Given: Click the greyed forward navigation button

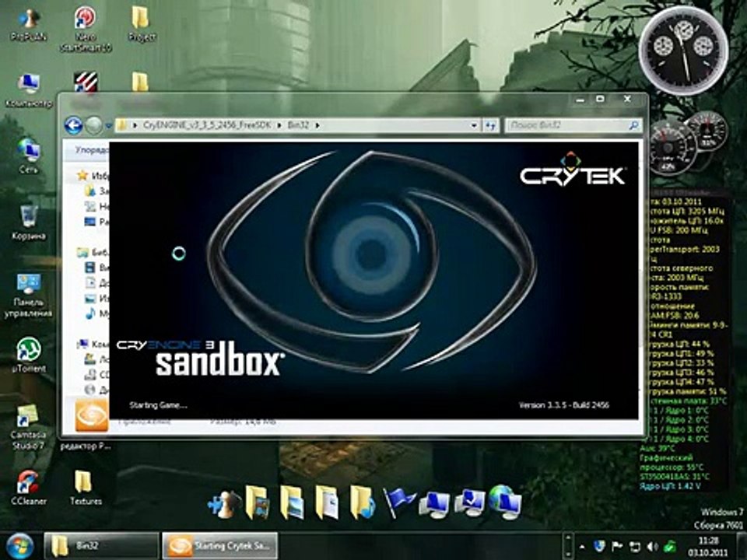Looking at the screenshot, I should 94,125.
